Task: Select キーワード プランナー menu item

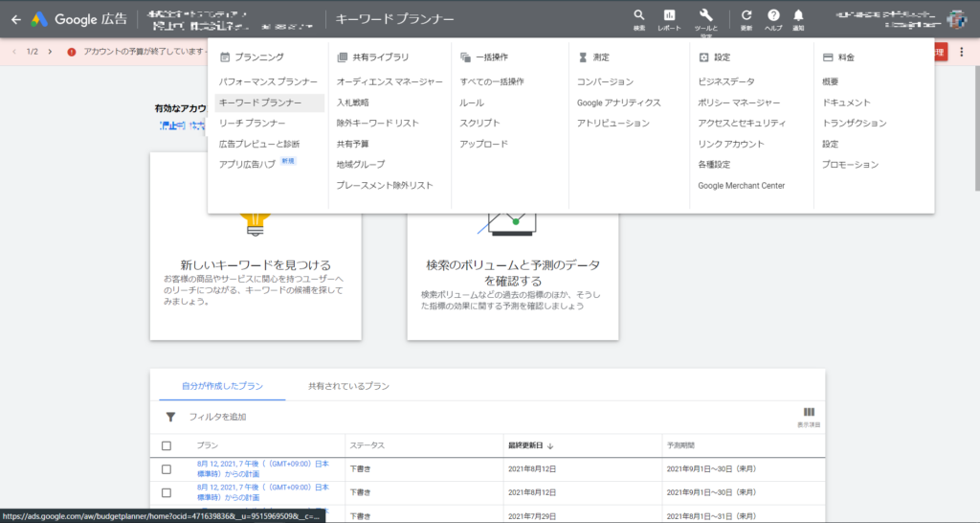Action: pyautogui.click(x=269, y=102)
